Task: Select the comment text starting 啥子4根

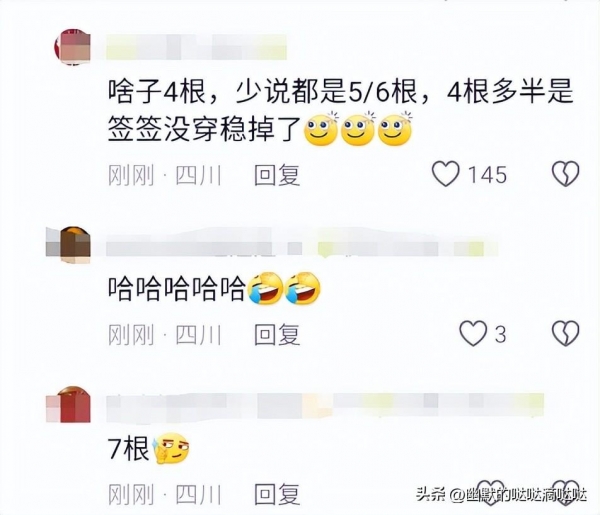Action: pyautogui.click(x=340, y=111)
